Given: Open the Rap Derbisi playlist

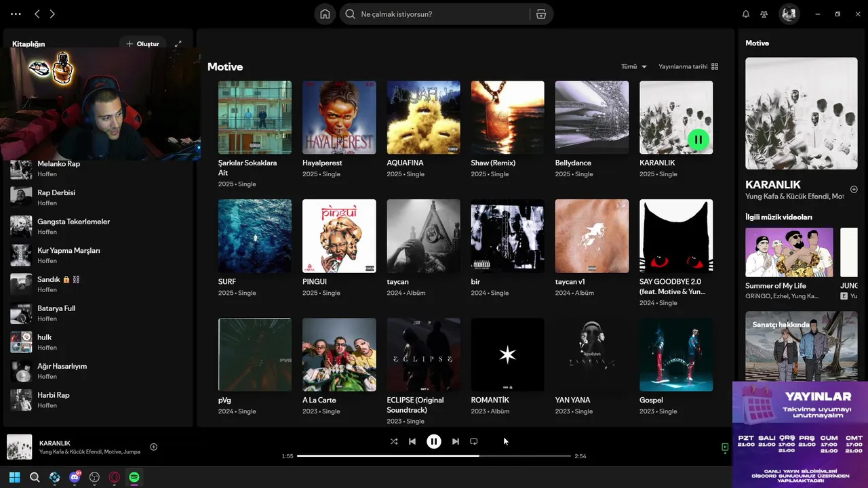Looking at the screenshot, I should tap(98, 197).
